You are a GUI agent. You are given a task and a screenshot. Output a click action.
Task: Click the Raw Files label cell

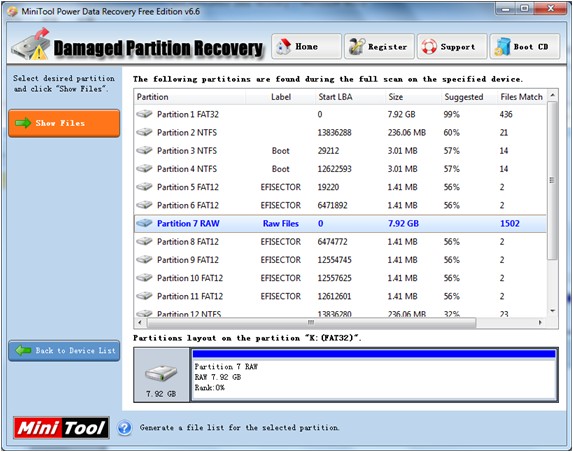(x=281, y=223)
